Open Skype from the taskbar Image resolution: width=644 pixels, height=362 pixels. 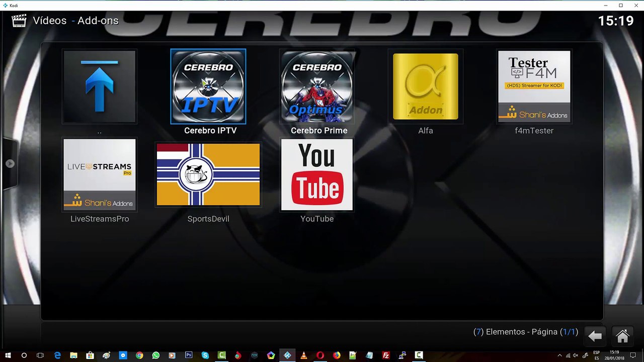[x=205, y=355]
